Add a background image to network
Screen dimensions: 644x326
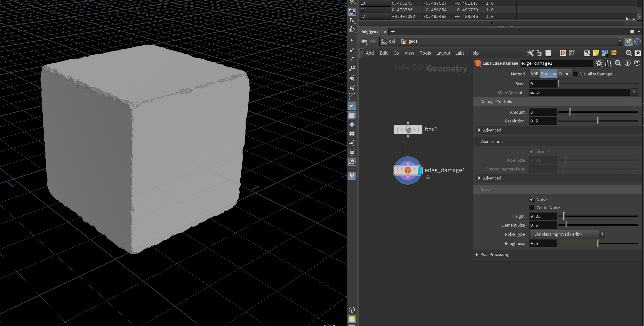point(605,53)
